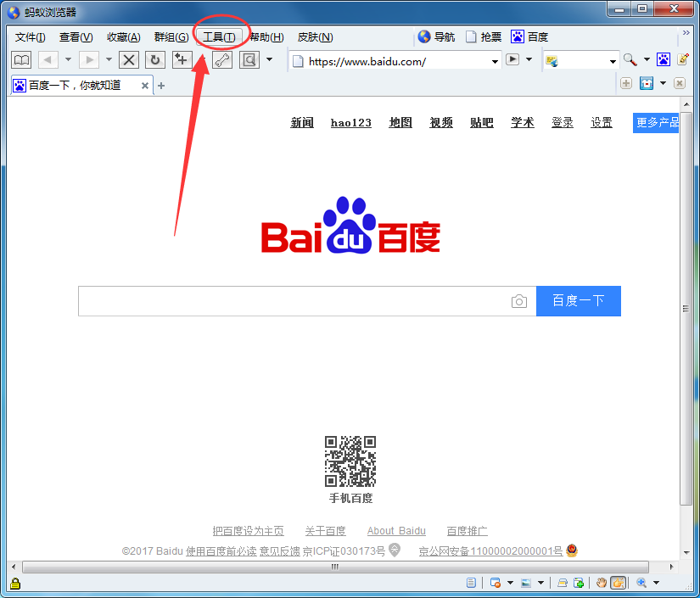Open the Back button history dropdown arrow
700x598 pixels.
click(67, 59)
